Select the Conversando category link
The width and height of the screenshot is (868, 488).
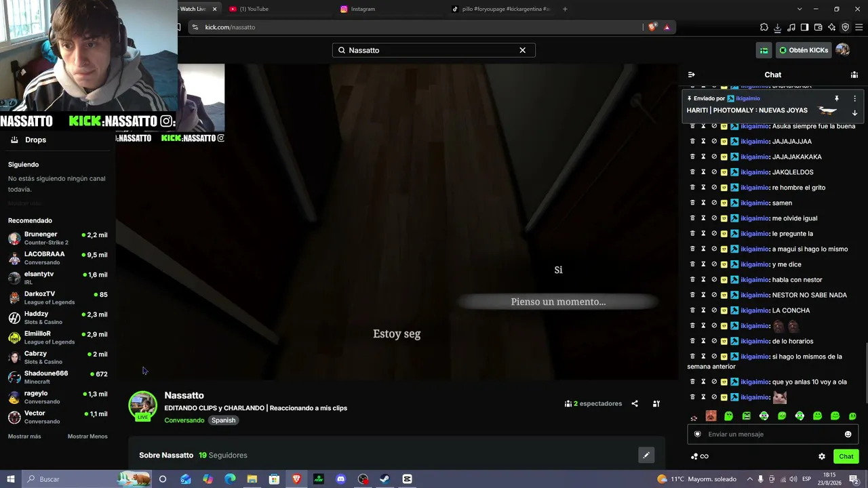(184, 420)
